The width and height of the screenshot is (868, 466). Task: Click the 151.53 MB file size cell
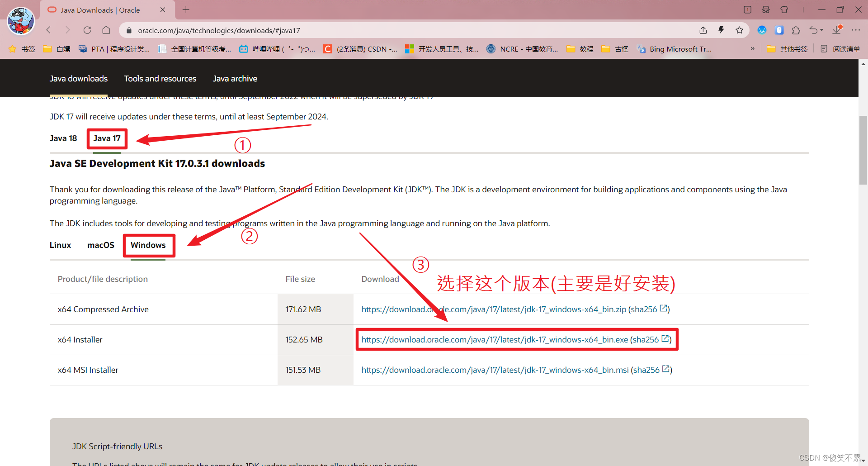click(x=316, y=370)
